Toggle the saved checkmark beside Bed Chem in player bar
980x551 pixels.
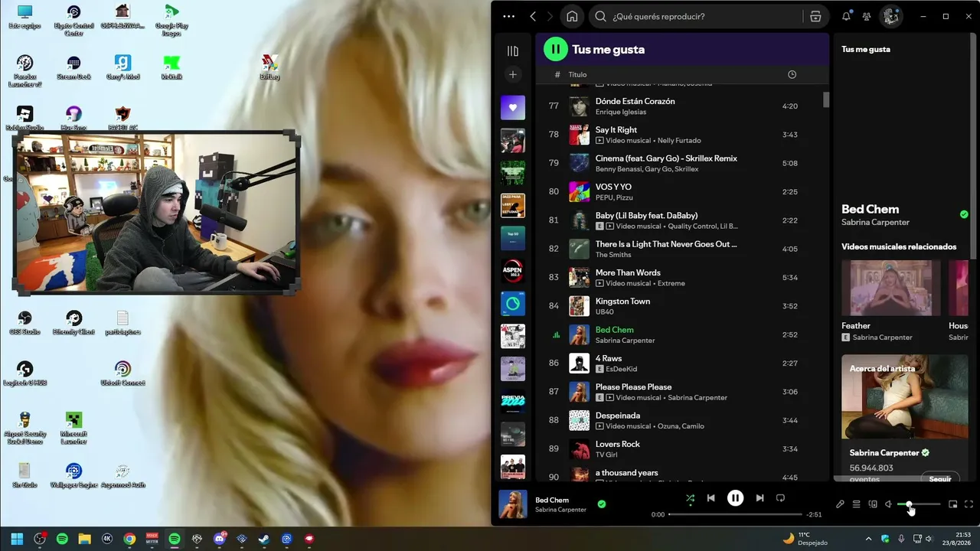602,504
